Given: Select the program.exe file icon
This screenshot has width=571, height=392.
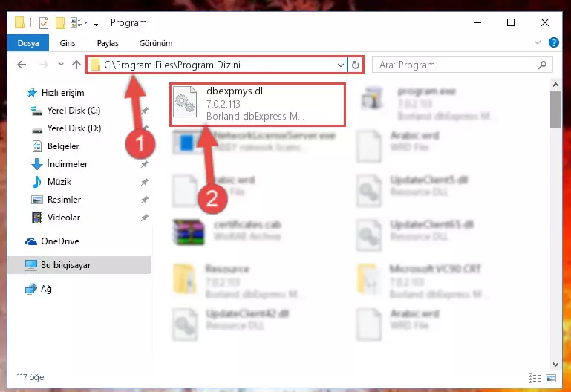Looking at the screenshot, I should click(x=372, y=98).
